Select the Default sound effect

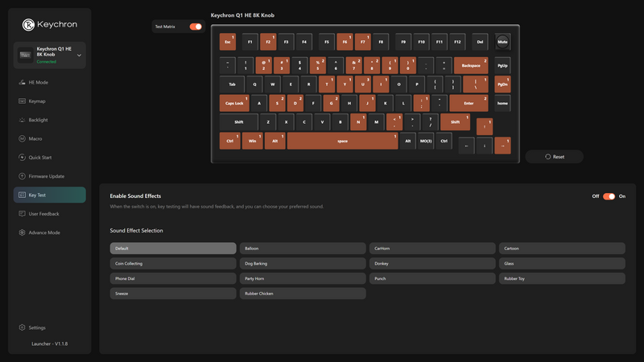(x=173, y=249)
